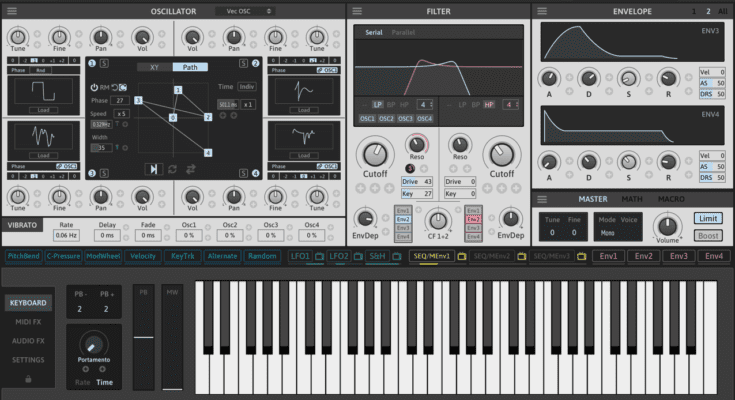Open the Envelope panel hamburger menu
Screen dimensions: 735x400
click(x=541, y=11)
